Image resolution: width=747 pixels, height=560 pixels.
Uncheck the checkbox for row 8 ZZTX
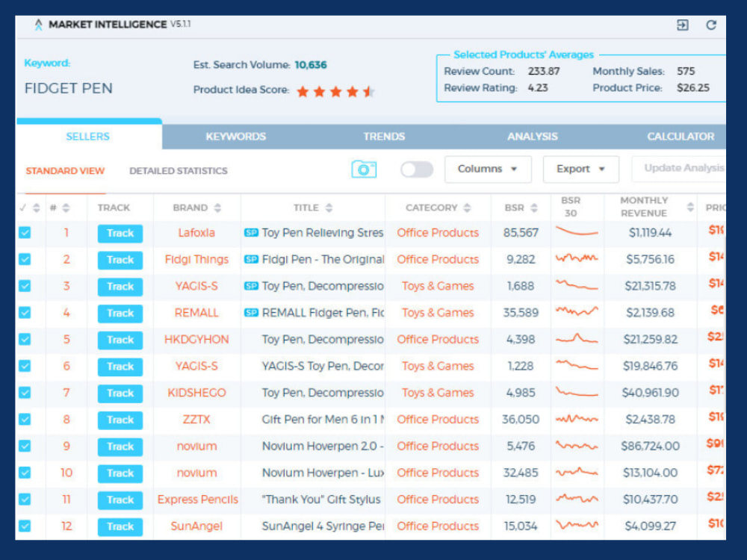(x=25, y=419)
